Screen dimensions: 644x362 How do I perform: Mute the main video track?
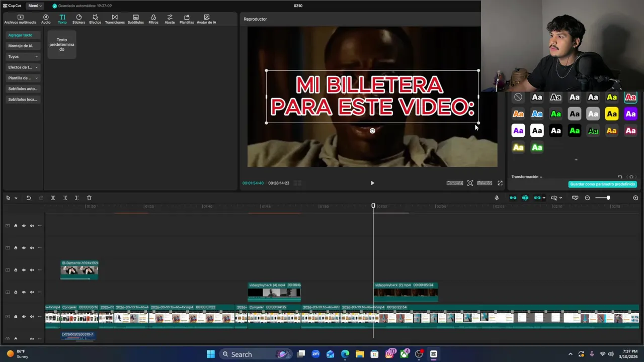pyautogui.click(x=32, y=317)
